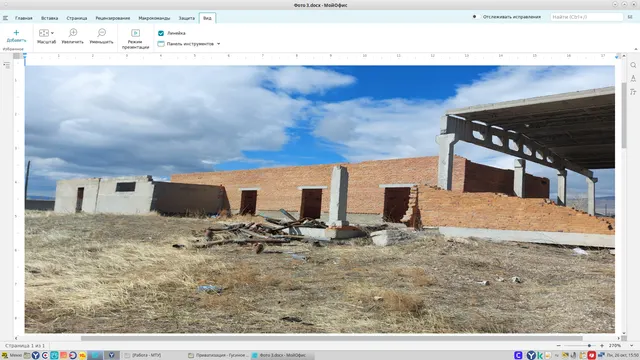Click the vertical scrollbar thumb
This screenshot has width=640, height=360.
click(624, 115)
